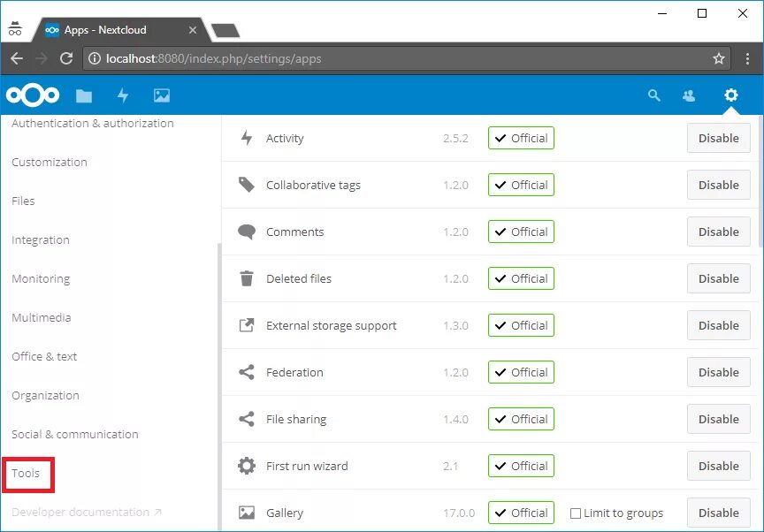Disable the Gallery app
Viewport: 764px width, 532px height.
(719, 513)
